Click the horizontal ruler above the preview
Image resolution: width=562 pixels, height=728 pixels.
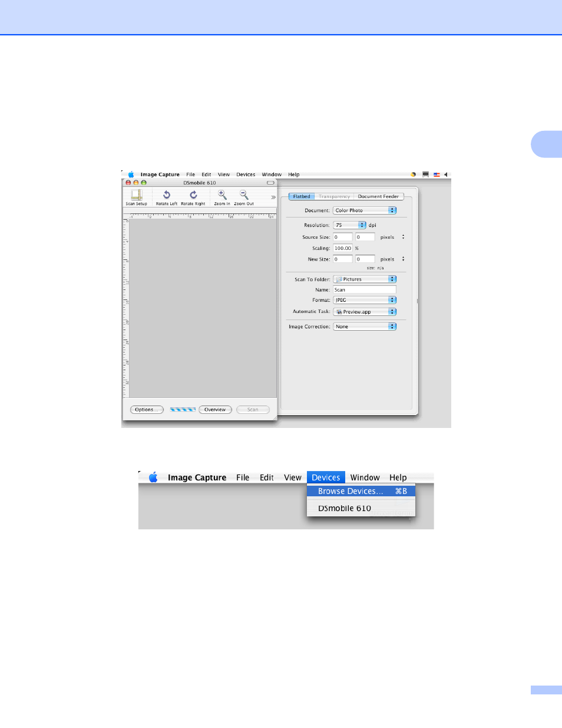click(203, 216)
